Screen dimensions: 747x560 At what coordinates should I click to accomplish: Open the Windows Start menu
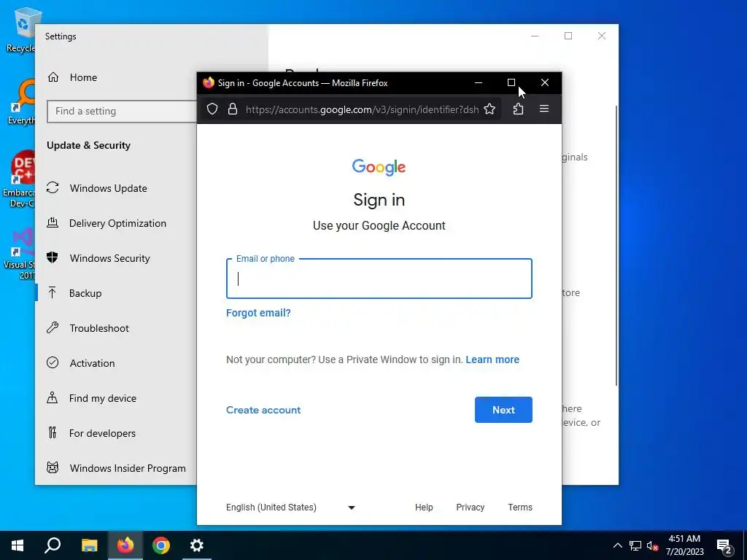(18, 545)
